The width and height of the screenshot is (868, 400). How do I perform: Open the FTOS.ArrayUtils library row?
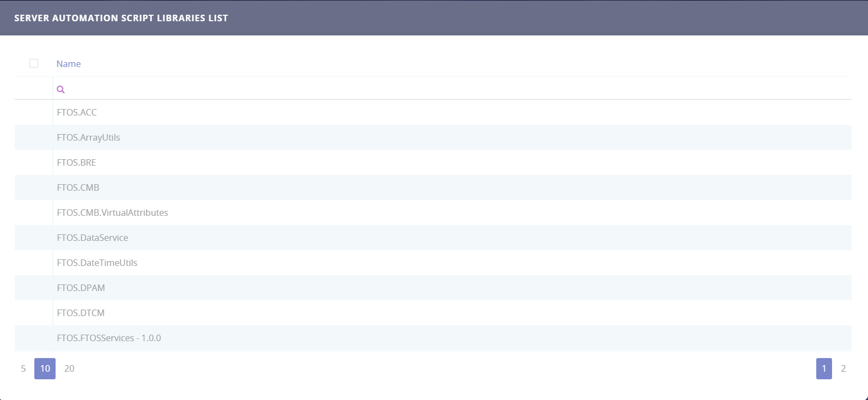click(x=88, y=137)
